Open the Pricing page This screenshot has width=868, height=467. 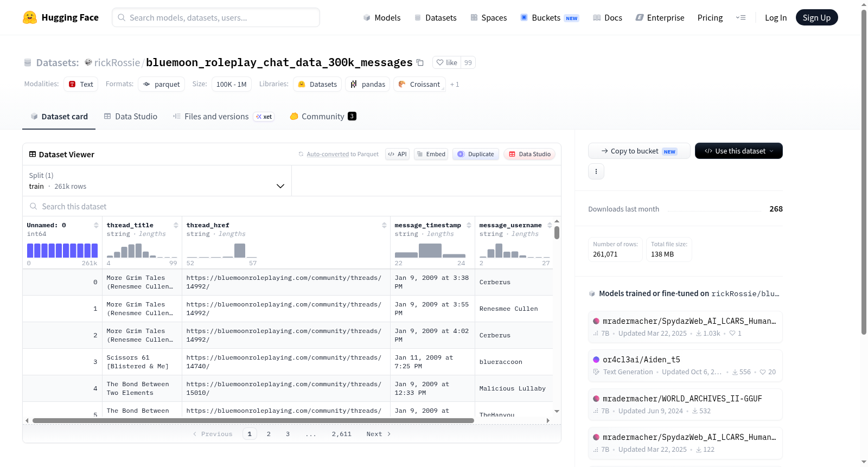[x=710, y=17]
